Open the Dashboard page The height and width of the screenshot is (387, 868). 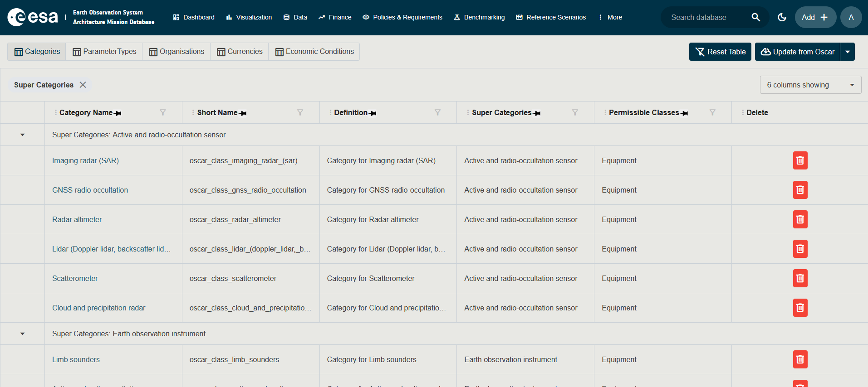click(194, 17)
